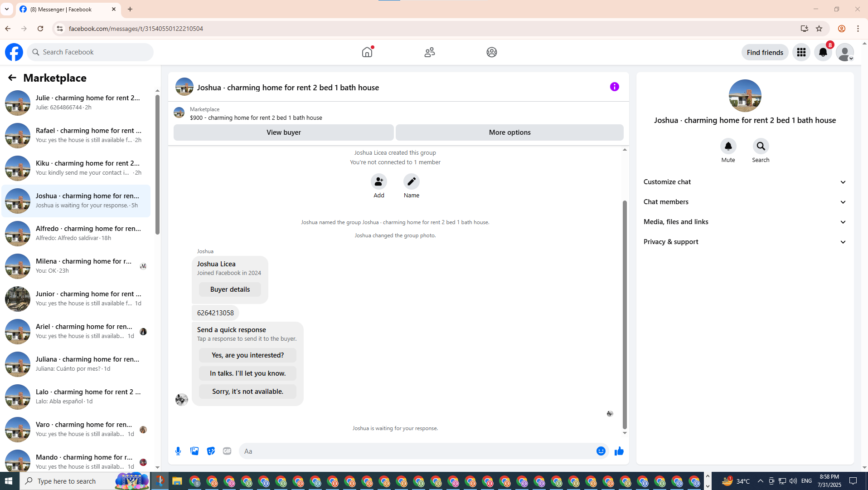Open Milena's charming home conversation

pyautogui.click(x=76, y=266)
